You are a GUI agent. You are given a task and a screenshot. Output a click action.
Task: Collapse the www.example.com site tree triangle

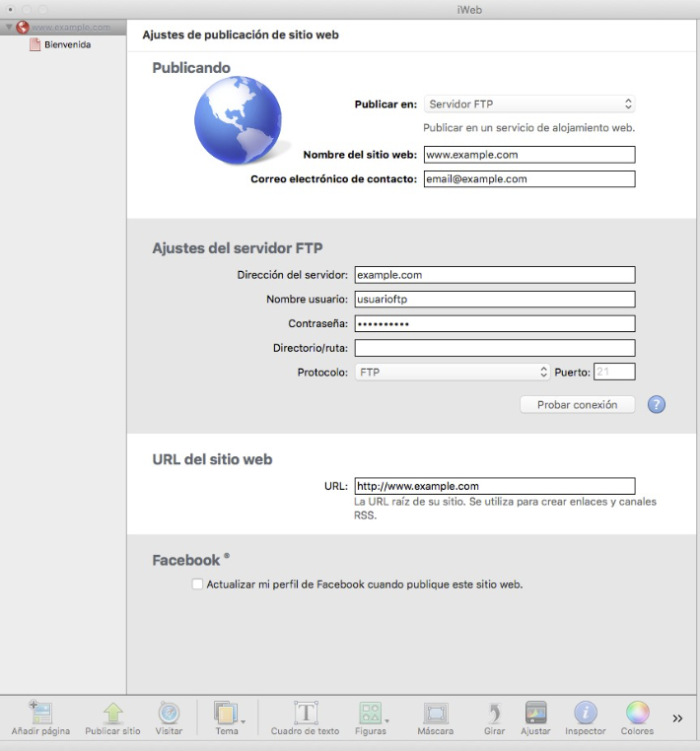coord(9,28)
